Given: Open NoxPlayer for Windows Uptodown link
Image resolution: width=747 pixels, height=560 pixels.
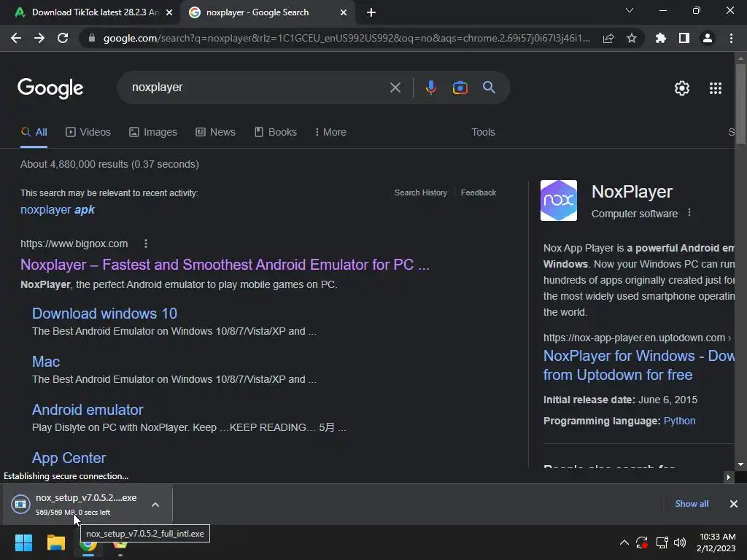Looking at the screenshot, I should (x=638, y=365).
